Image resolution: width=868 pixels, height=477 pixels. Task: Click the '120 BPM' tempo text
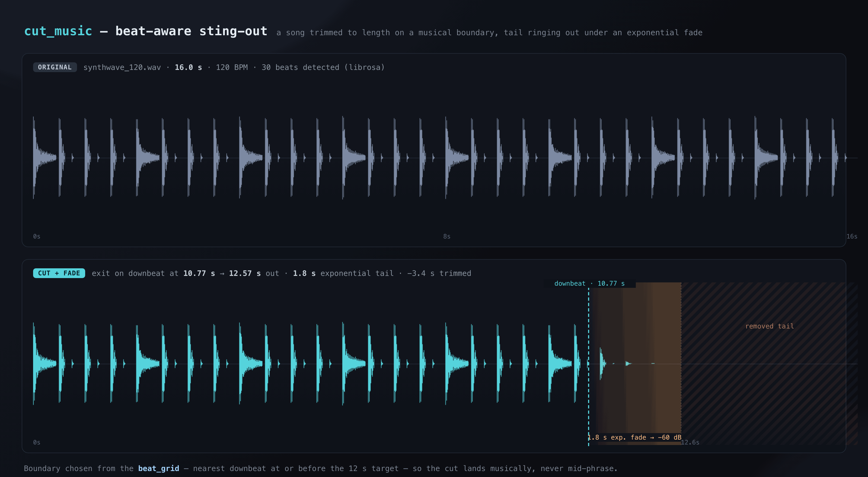(x=232, y=67)
